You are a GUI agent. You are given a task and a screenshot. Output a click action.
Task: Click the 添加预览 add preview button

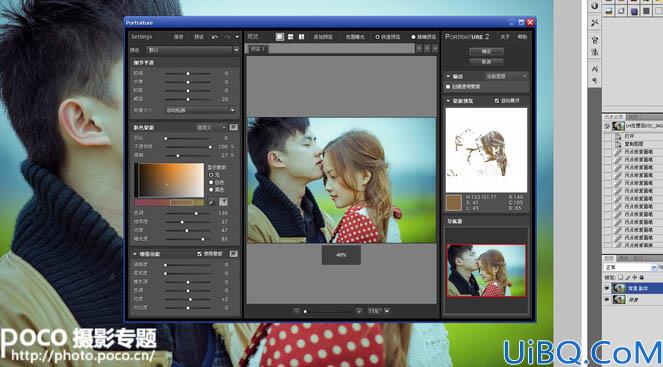[x=323, y=37]
